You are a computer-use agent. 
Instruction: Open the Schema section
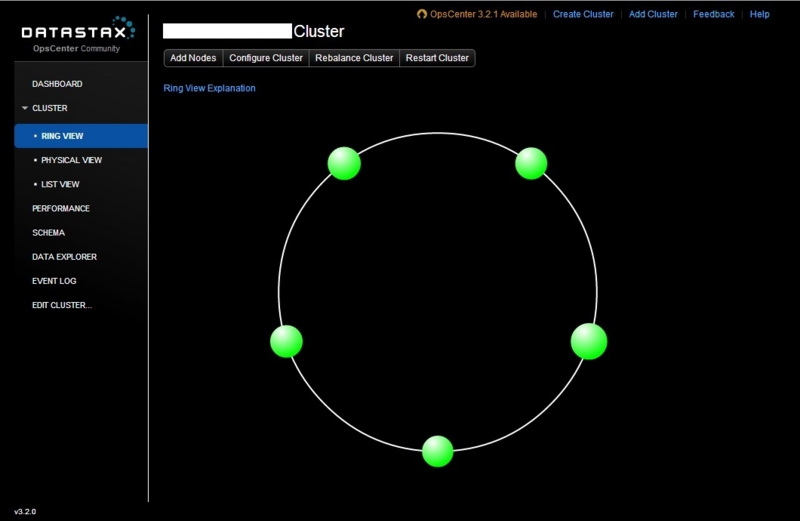click(48, 233)
